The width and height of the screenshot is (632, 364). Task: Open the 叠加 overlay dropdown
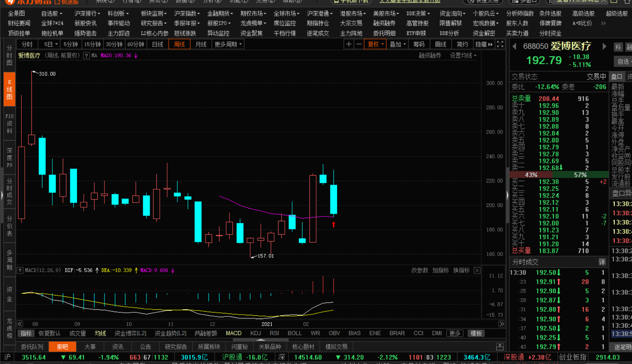pos(398,44)
